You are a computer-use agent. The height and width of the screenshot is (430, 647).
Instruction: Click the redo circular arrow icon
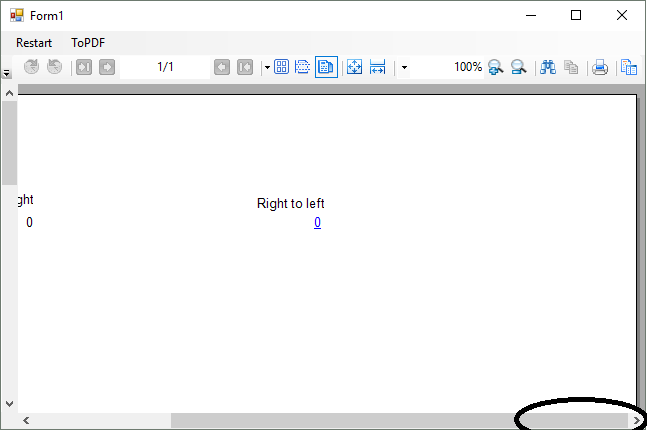point(31,67)
